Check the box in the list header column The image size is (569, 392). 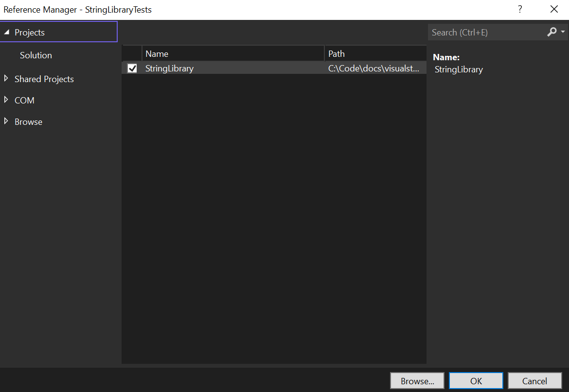(132, 53)
